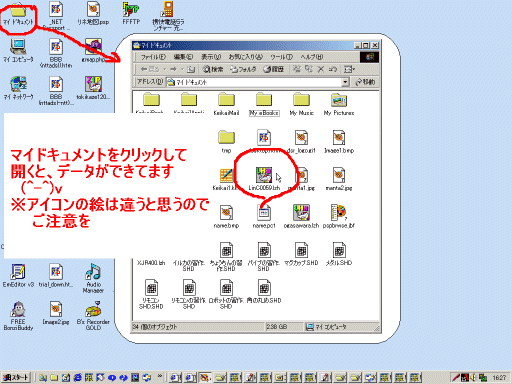Image resolution: width=512 pixels, height=384 pixels.
Task: Open the My eBooks folder
Action: coord(264,105)
